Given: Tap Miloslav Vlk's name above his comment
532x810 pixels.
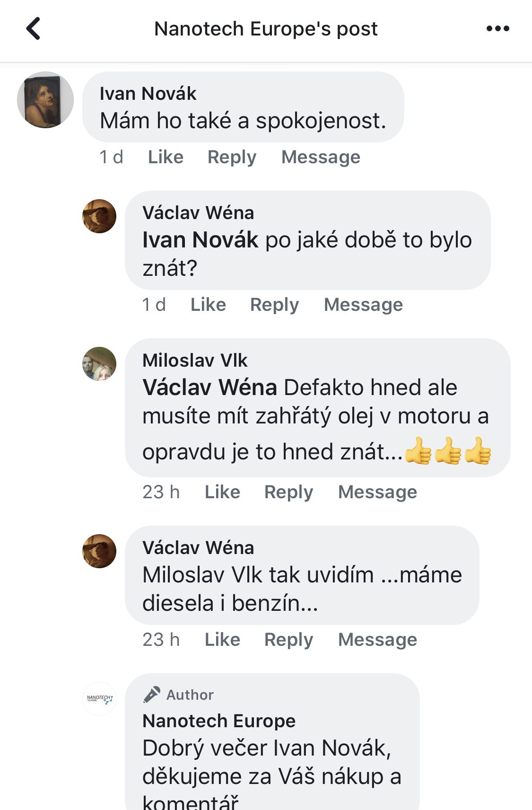Looking at the screenshot, I should (x=195, y=361).
